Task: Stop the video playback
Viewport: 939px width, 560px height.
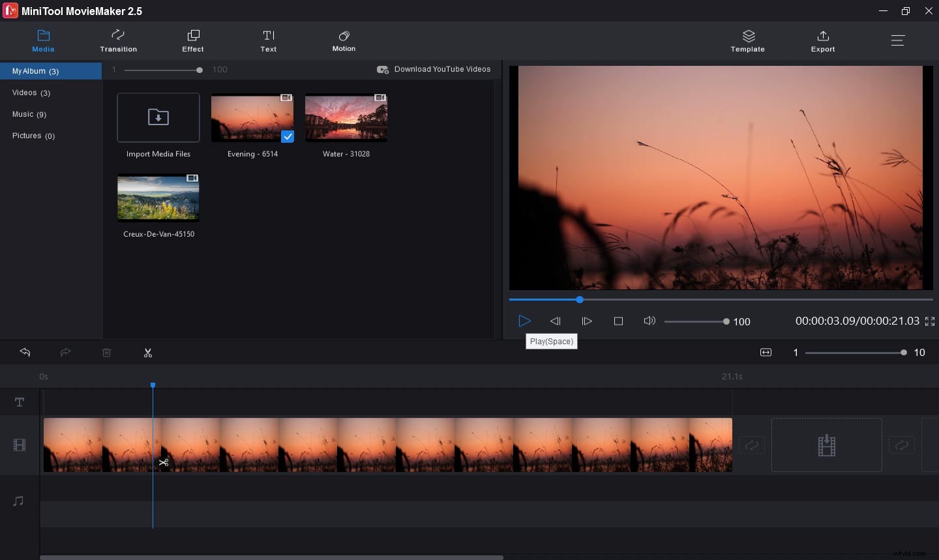Action: 618,321
